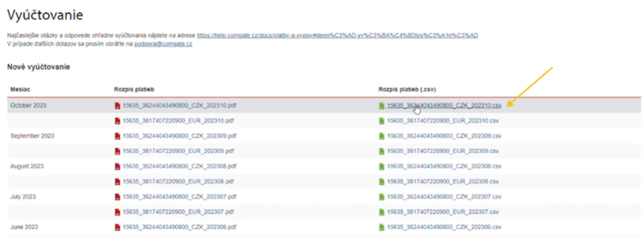Click the Mesiac column header
Viewport: 644px width, 244px height.
[20, 89]
